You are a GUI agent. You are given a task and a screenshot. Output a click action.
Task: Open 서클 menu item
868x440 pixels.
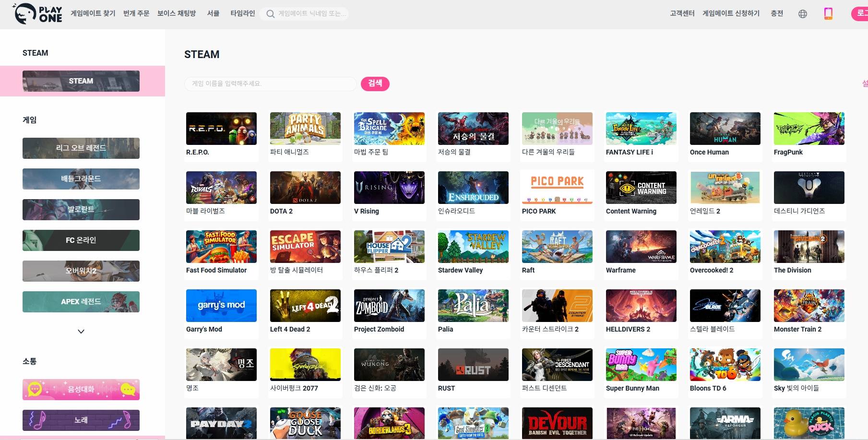click(x=214, y=13)
